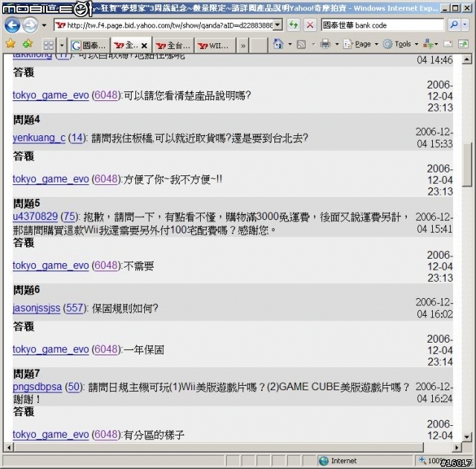This screenshot has height=469, width=476.
Task: Click the vertical scrollbar thumb
Action: tap(466, 165)
